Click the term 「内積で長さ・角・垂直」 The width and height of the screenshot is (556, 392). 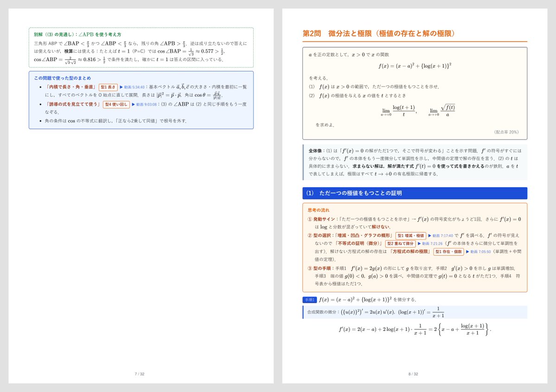pos(71,87)
